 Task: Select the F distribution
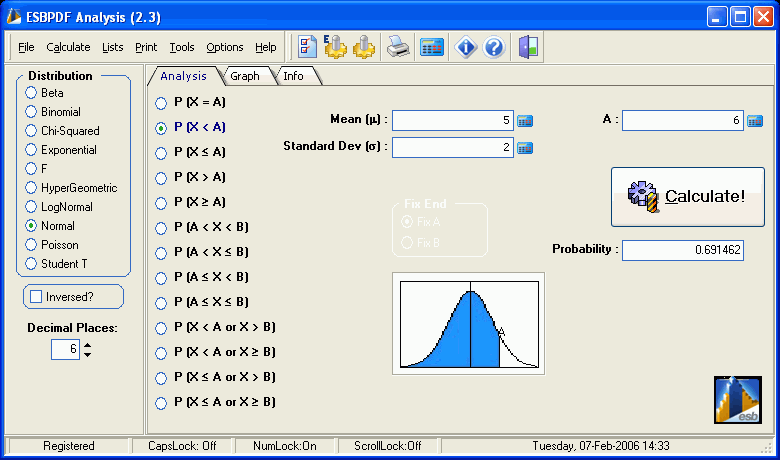pos(36,169)
